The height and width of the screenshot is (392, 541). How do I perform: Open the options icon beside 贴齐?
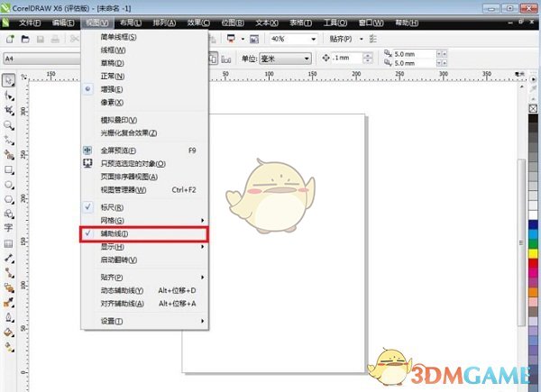pos(373,39)
